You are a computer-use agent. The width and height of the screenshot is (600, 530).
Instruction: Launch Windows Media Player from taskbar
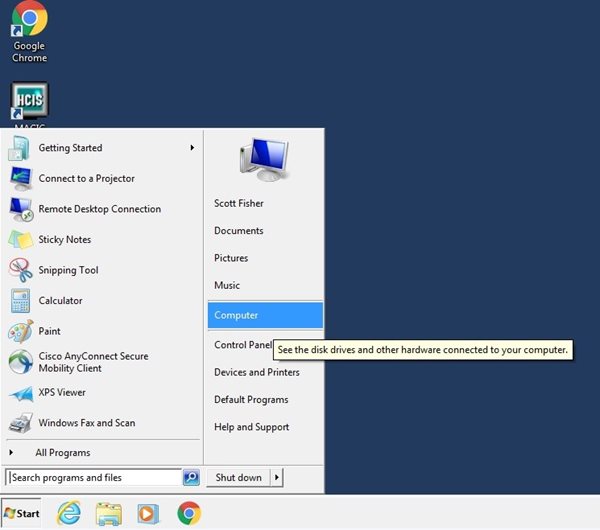pyautogui.click(x=148, y=514)
